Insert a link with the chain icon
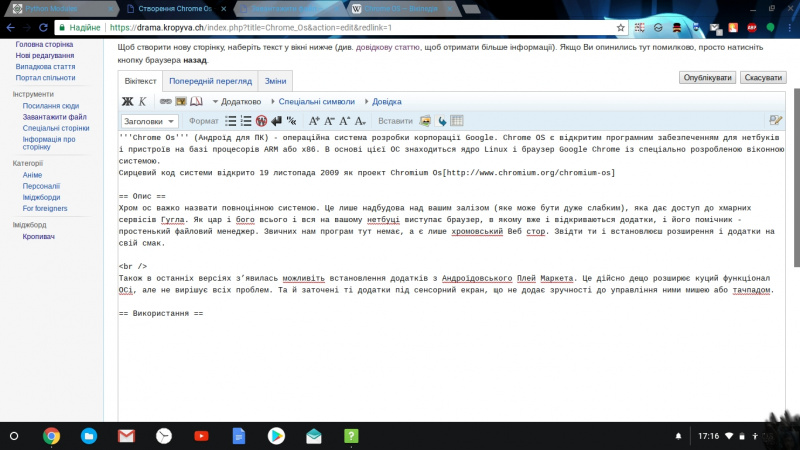The image size is (800, 450). click(165, 102)
